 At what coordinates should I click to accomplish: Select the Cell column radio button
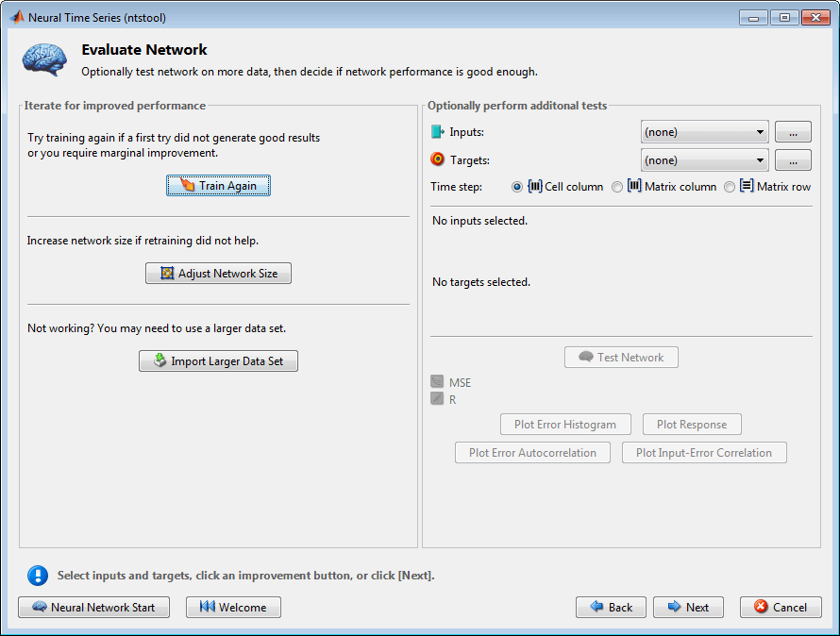(x=517, y=187)
